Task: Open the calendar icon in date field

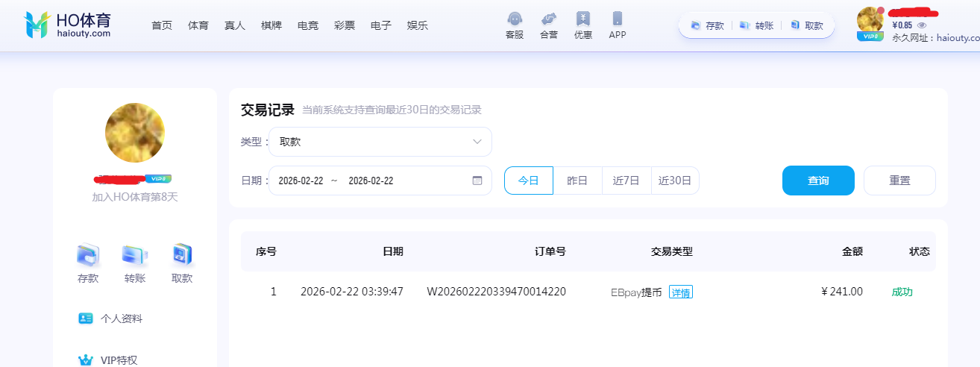Action: click(x=477, y=181)
